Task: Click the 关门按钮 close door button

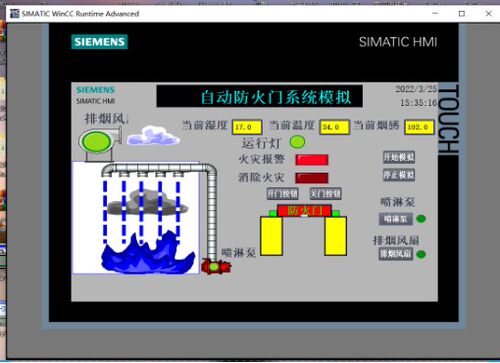Action: (325, 193)
